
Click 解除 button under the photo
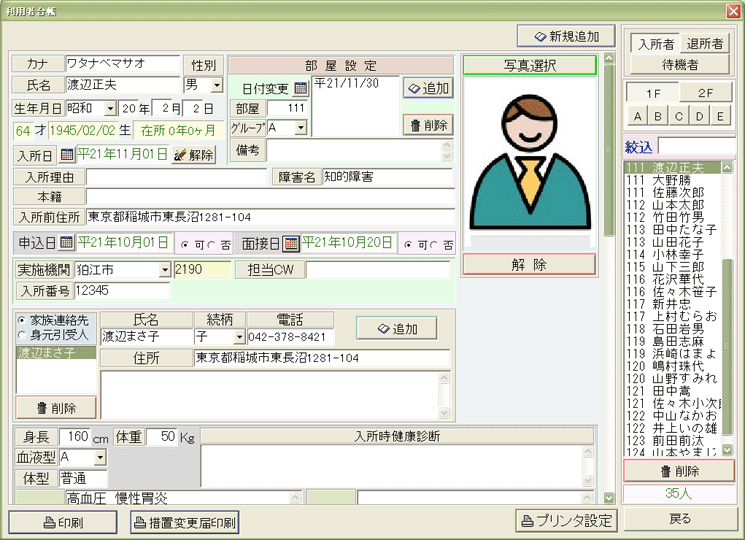click(529, 265)
